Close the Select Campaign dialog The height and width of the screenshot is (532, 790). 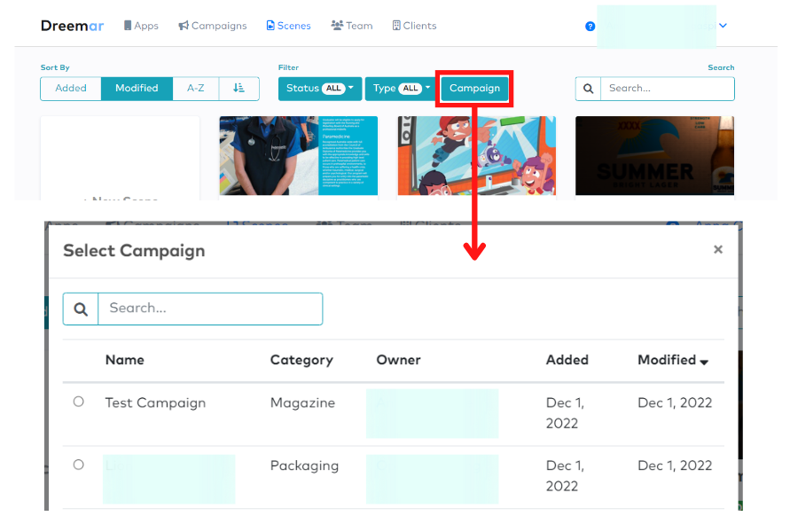tap(718, 249)
